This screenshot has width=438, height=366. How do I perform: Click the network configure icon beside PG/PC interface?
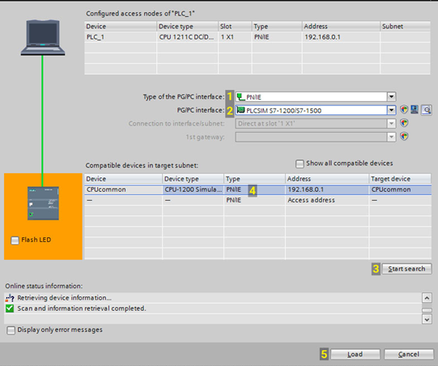click(414, 110)
